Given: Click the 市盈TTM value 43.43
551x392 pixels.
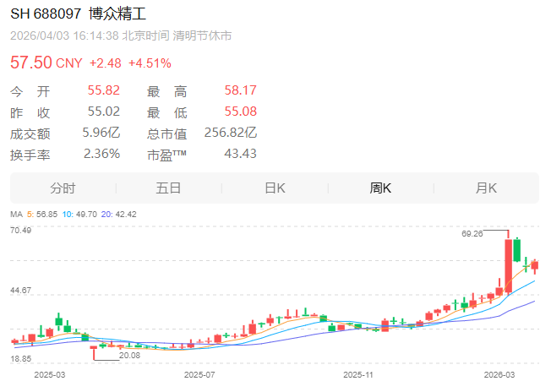Looking at the screenshot, I should [x=241, y=154].
